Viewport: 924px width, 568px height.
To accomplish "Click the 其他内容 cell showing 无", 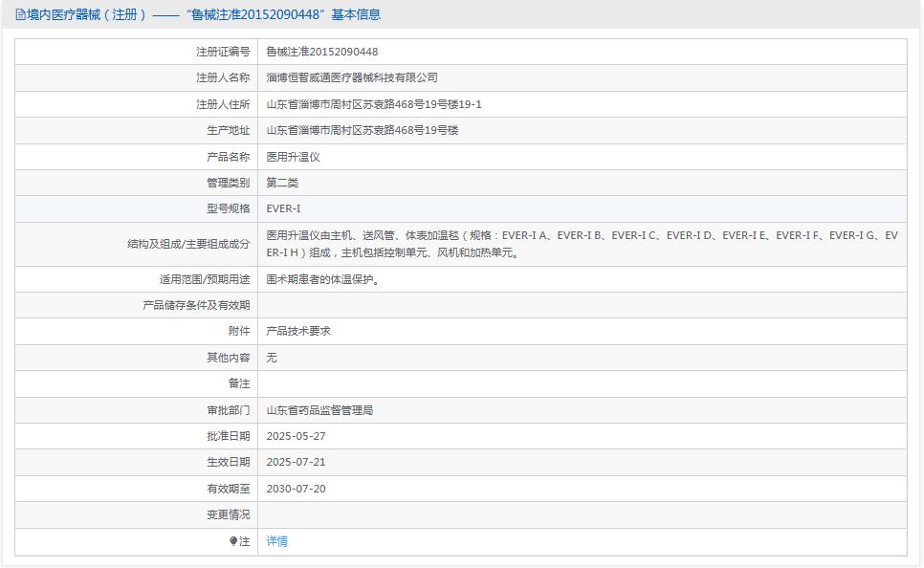I will coord(271,358).
